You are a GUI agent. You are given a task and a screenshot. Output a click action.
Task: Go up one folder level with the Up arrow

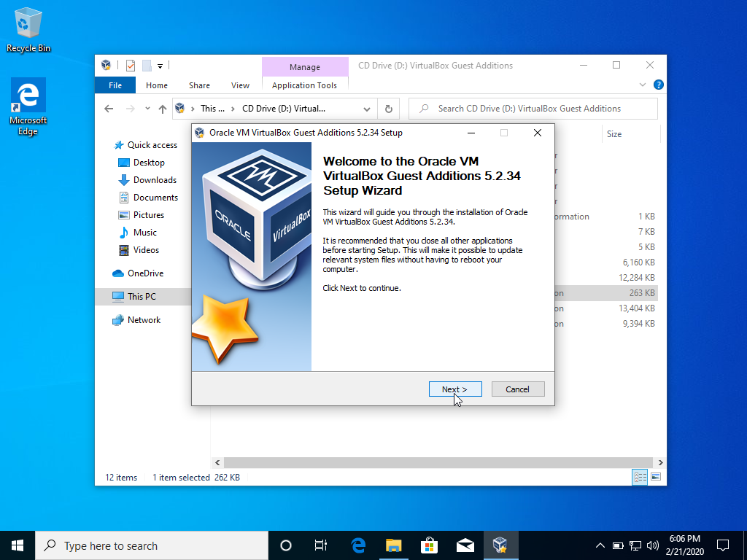point(163,109)
